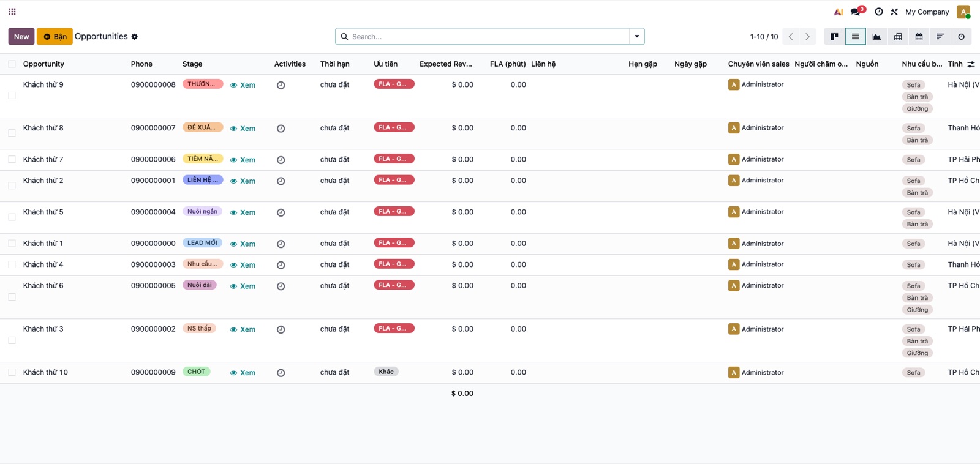This screenshot has height=464, width=980.
Task: Tick the checkbox for Khách thử 10
Action: point(12,372)
